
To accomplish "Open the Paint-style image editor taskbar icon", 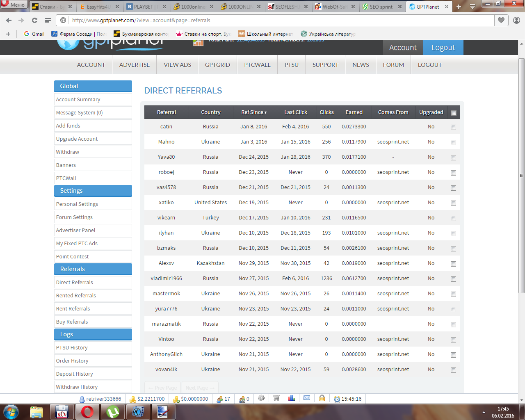I will click(x=164, y=412).
